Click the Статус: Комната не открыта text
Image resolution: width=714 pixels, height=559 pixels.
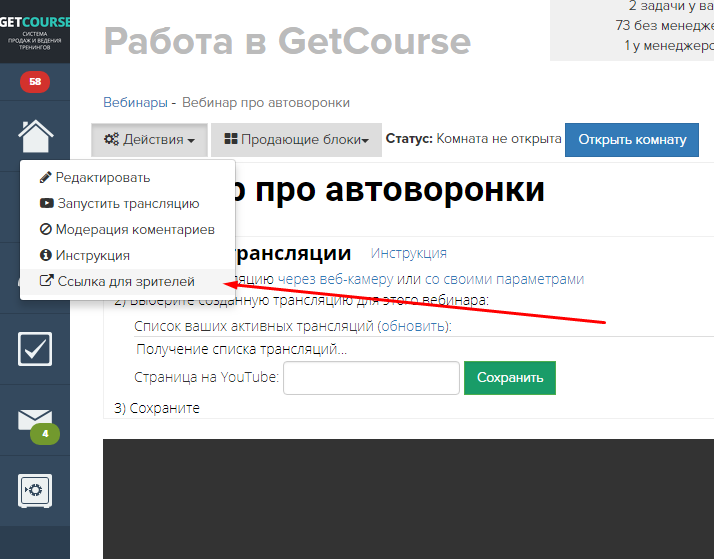point(474,139)
